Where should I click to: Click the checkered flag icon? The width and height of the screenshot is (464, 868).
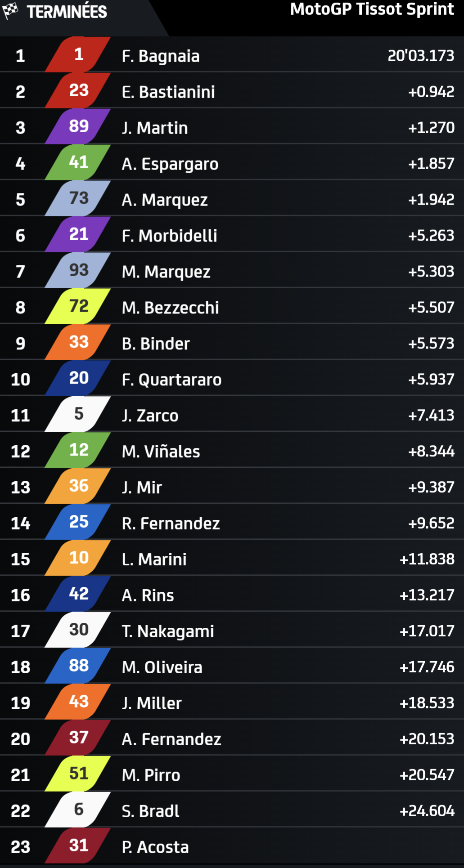pos(10,11)
